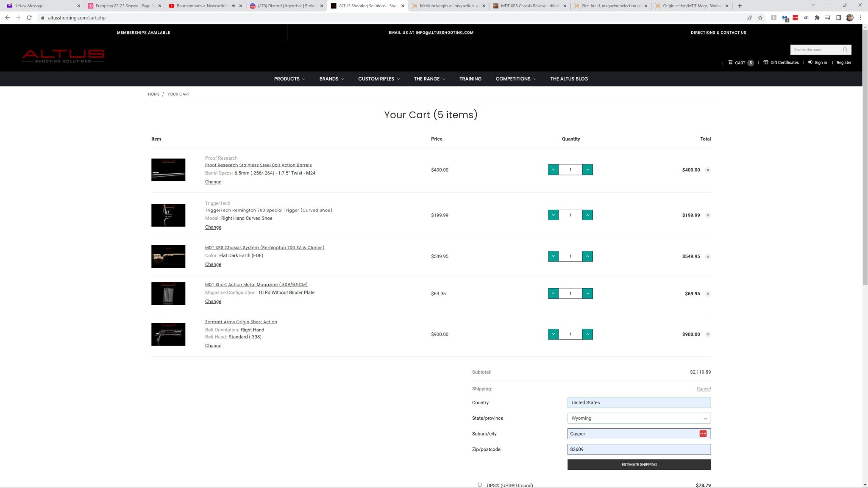868x488 pixels.
Task: Increase quantity of MDT XRS Chassis
Action: [587, 256]
